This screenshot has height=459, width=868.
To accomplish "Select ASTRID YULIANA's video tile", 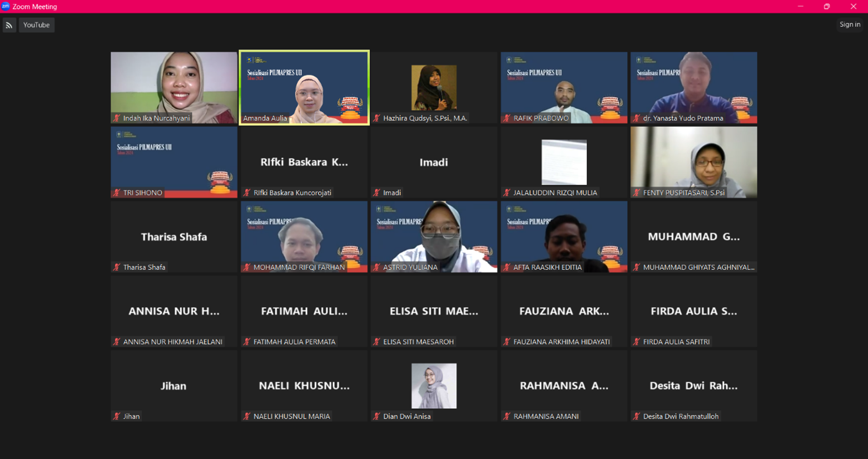I will click(434, 236).
